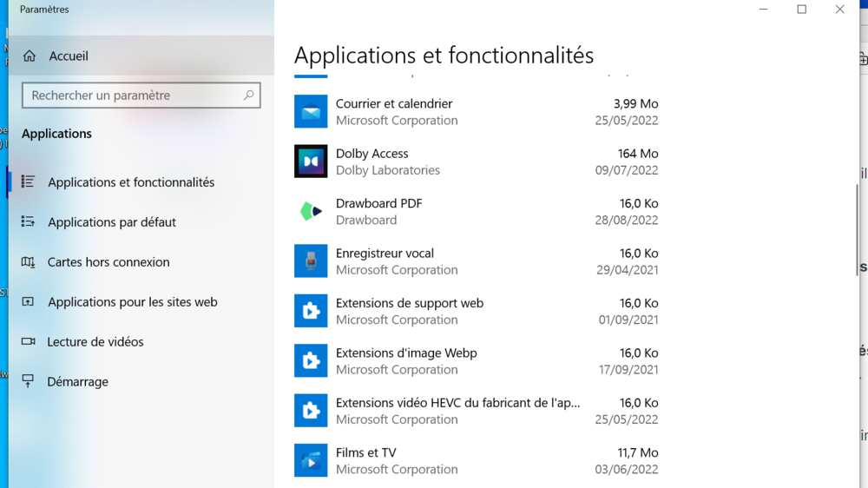The height and width of the screenshot is (488, 868).
Task: Click the Accueil home icon
Action: [x=30, y=56]
